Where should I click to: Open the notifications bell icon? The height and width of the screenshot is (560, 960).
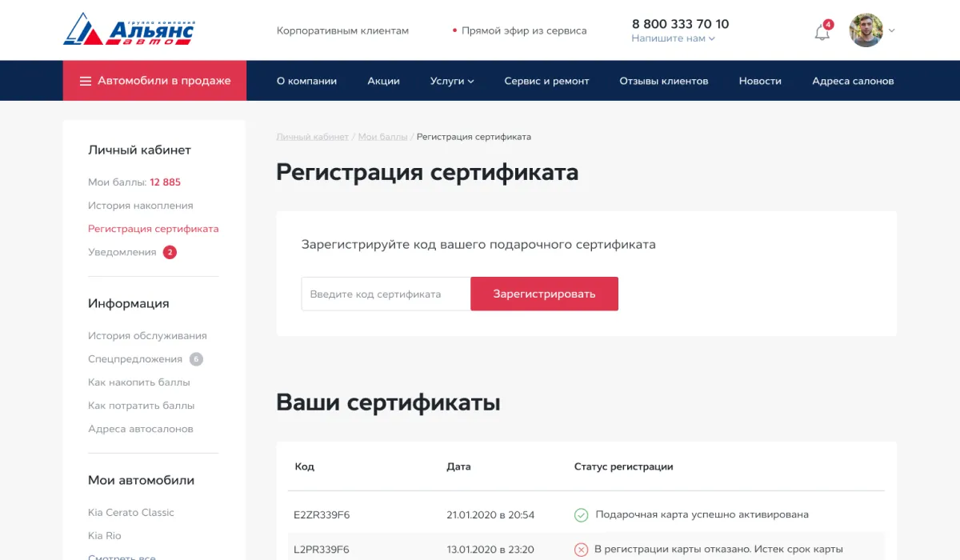pos(822,32)
